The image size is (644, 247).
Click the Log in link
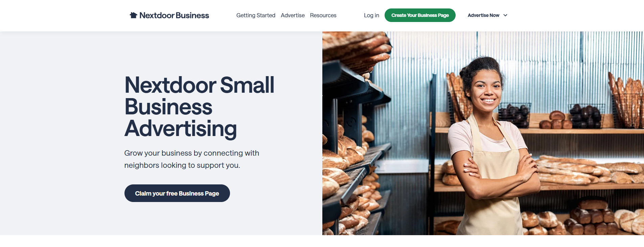click(x=371, y=15)
